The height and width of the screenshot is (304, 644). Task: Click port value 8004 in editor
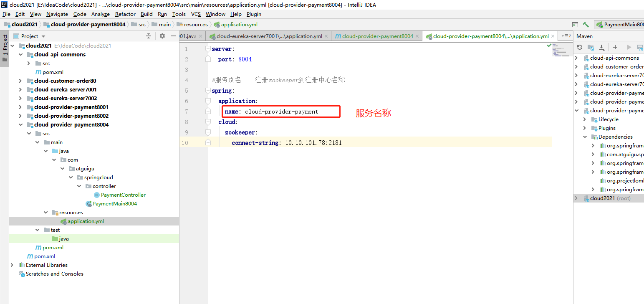pyautogui.click(x=245, y=59)
